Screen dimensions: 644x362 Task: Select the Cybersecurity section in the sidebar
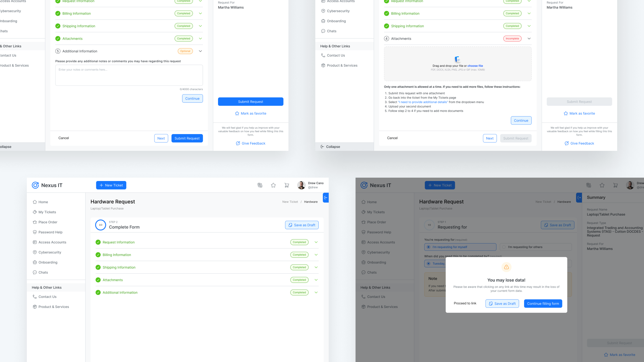[49, 252]
